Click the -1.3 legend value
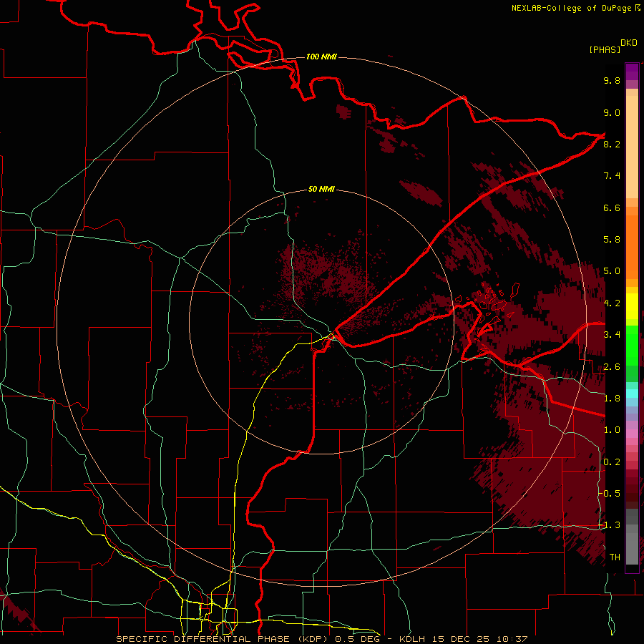 point(610,525)
